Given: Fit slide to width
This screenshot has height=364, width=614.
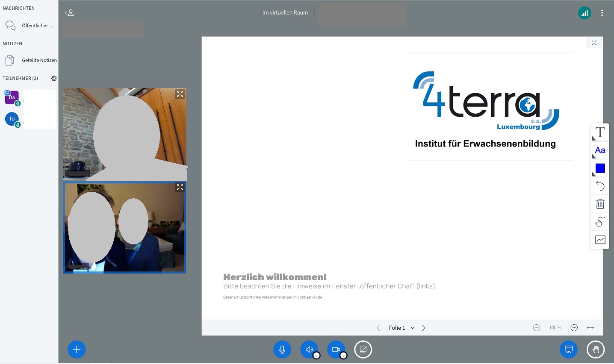Looking at the screenshot, I should pyautogui.click(x=590, y=328).
